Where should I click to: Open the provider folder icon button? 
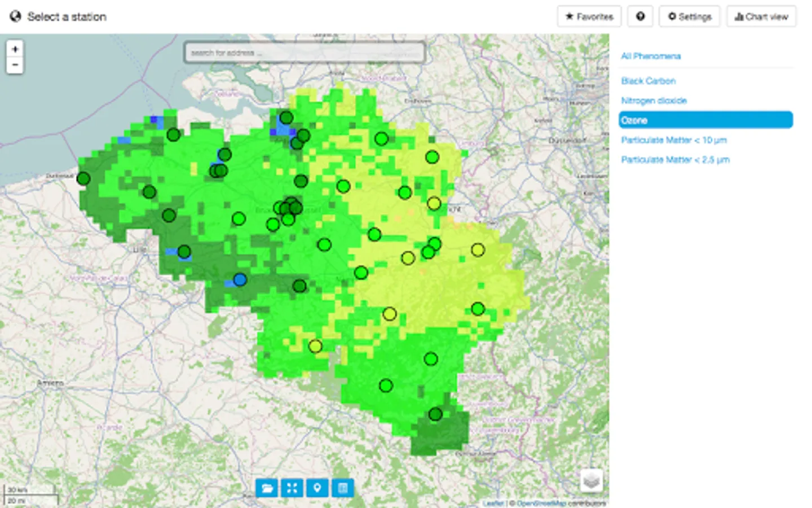pyautogui.click(x=267, y=488)
